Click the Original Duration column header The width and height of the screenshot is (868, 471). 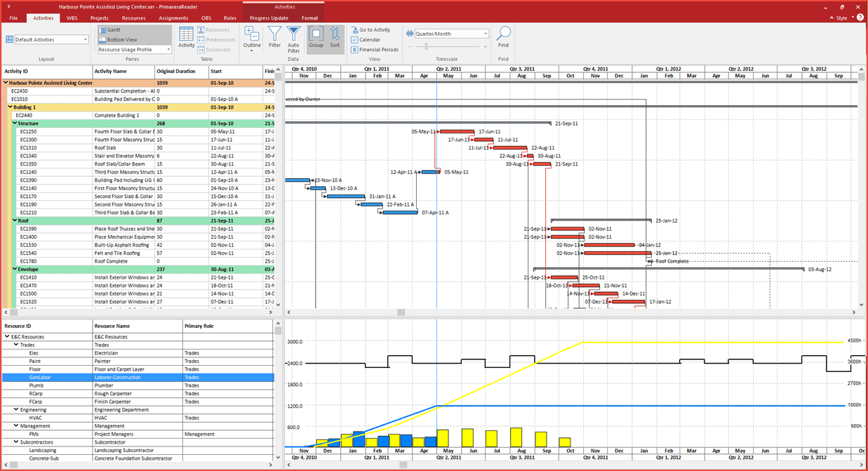[x=181, y=71]
